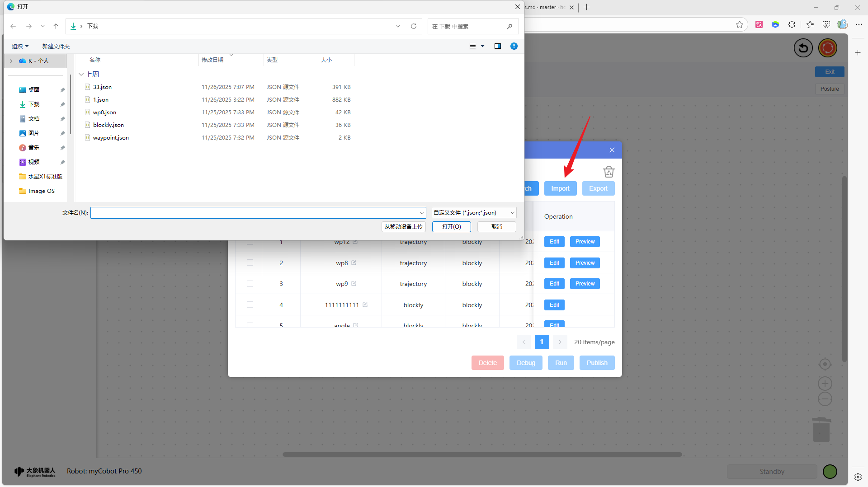This screenshot has height=487, width=868.
Task: Click the 打开(O) button
Action: coord(451,227)
